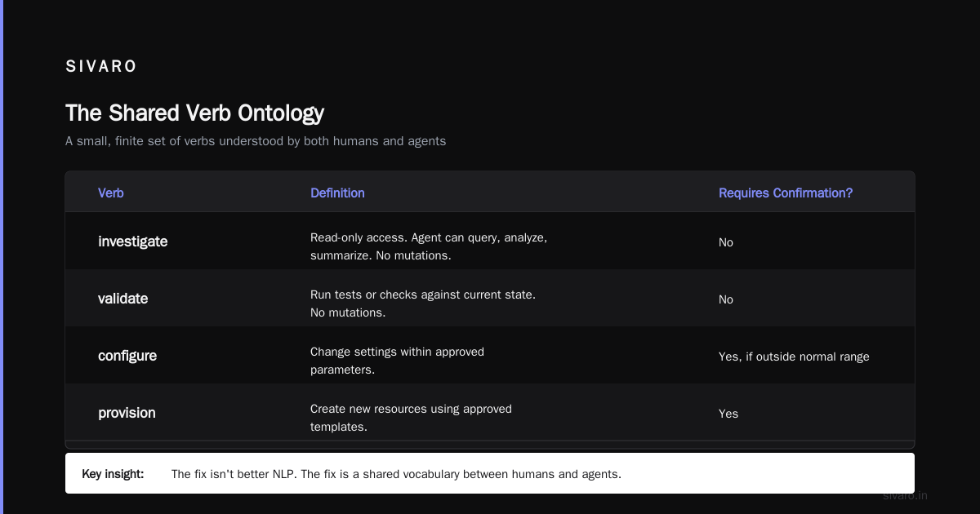
Task: Click the 'fix isn't better NLP' sentence
Action: [396, 474]
